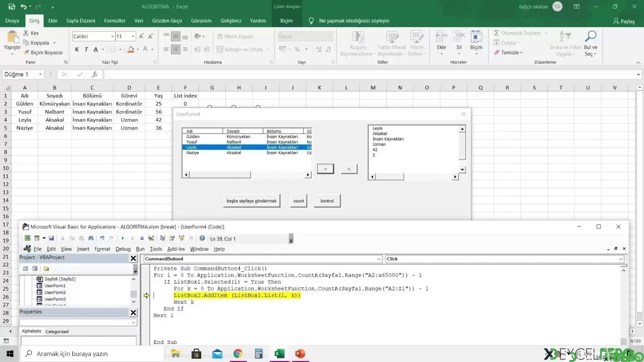Open the Click procedure dropdown in code window

[621, 259]
